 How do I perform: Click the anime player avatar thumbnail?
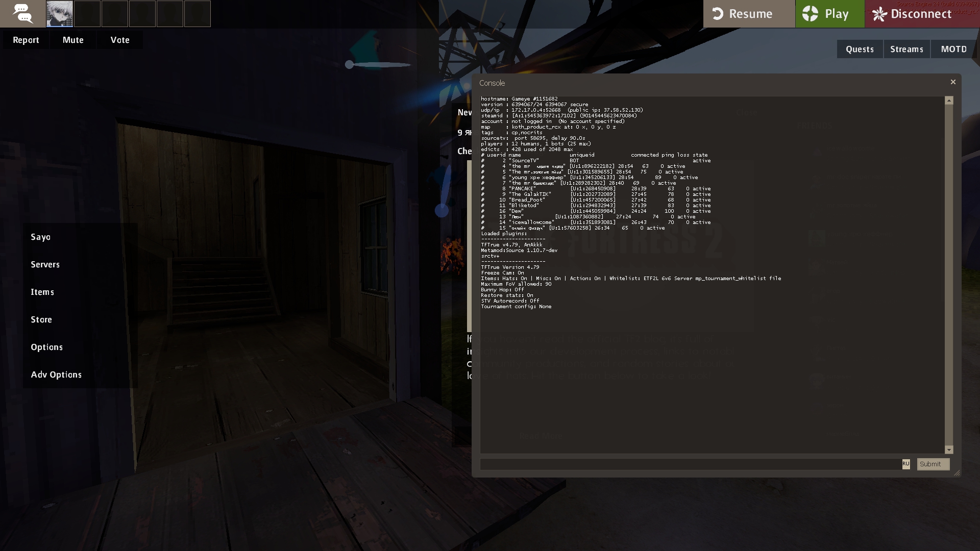[x=60, y=14]
